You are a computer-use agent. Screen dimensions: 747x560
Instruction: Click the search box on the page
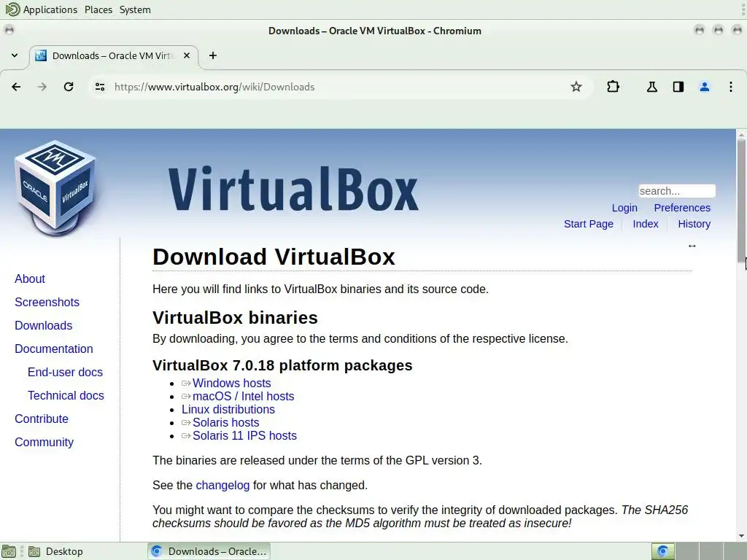point(676,191)
